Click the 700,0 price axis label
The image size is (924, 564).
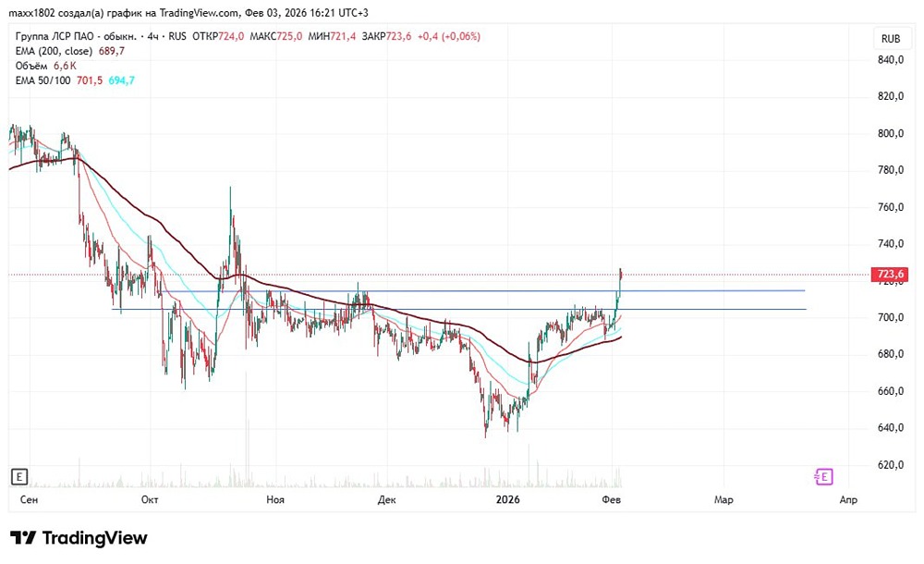[891, 317]
